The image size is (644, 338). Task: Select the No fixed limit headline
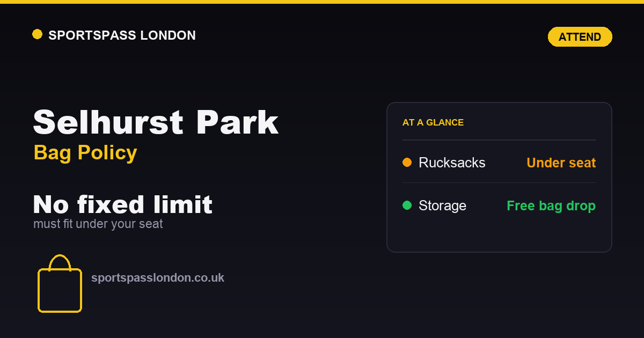pyautogui.click(x=123, y=204)
